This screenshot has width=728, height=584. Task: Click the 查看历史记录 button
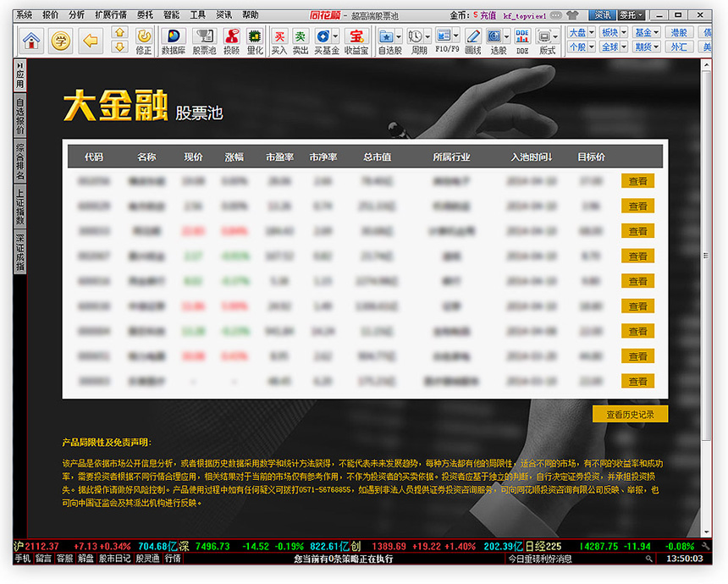(x=630, y=415)
